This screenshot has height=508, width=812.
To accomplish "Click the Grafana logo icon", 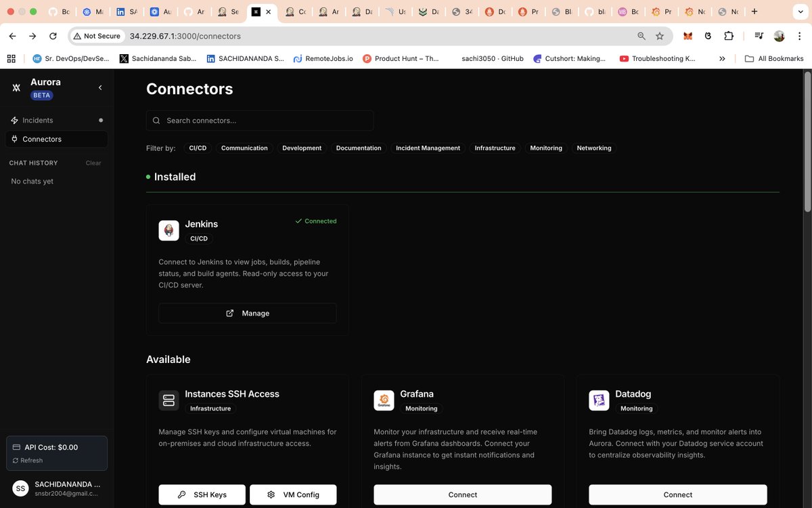I will pos(384,400).
